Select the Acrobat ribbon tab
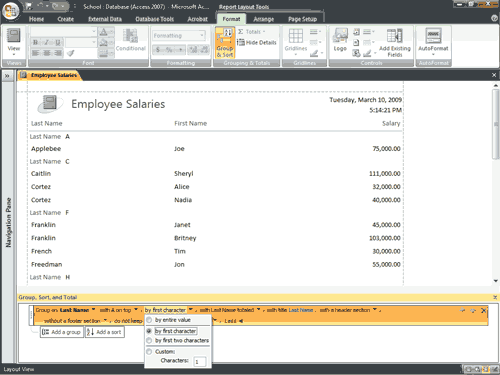 point(197,19)
